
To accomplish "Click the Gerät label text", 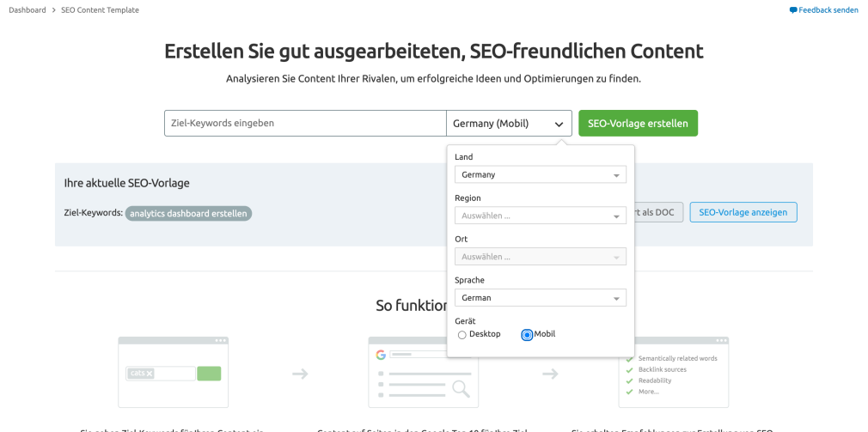I will point(466,321).
